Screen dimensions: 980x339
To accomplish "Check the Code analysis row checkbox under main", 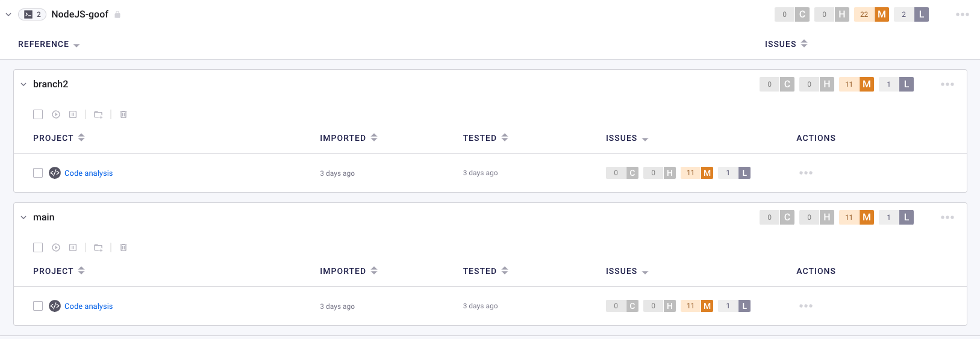I will click(x=38, y=306).
